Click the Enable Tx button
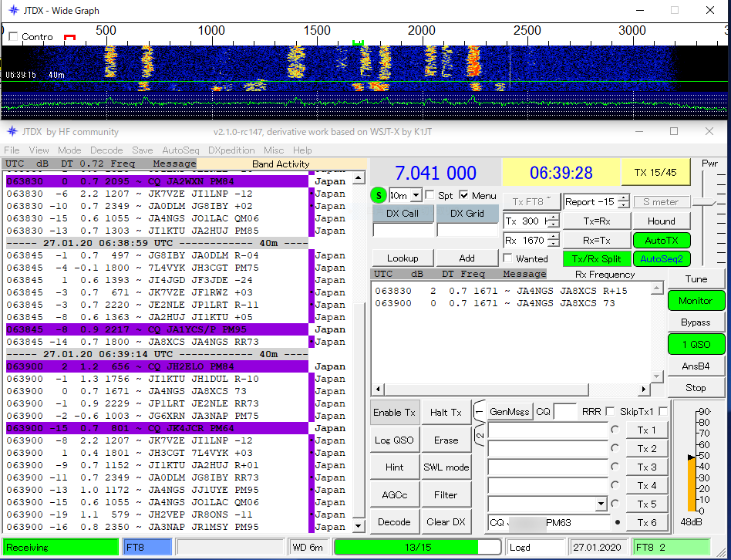Screen dimensions: 731x560 [394, 413]
